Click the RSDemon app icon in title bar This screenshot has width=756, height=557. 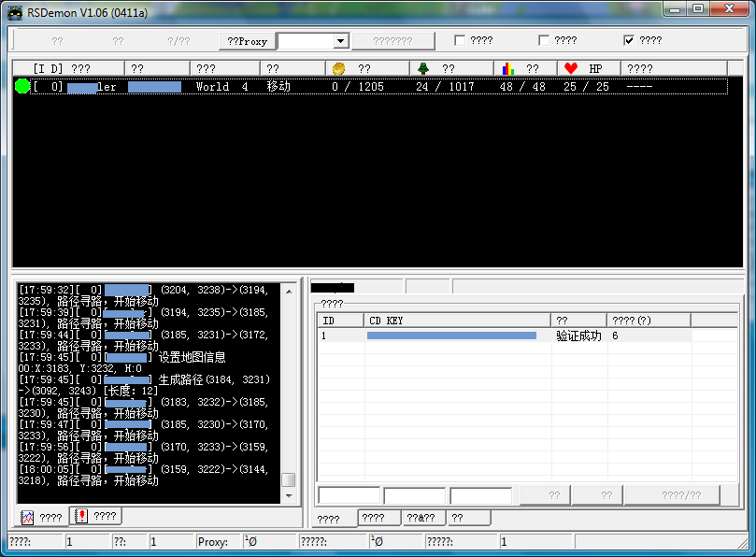(16, 12)
